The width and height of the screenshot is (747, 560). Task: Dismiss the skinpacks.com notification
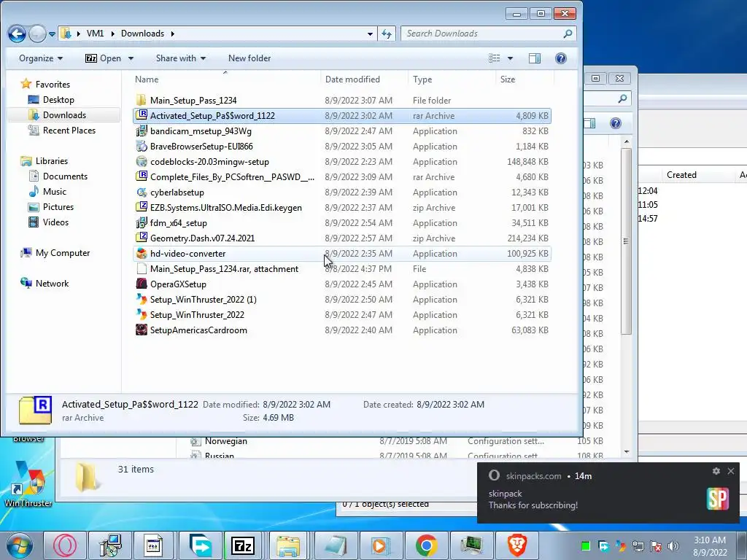click(x=731, y=471)
